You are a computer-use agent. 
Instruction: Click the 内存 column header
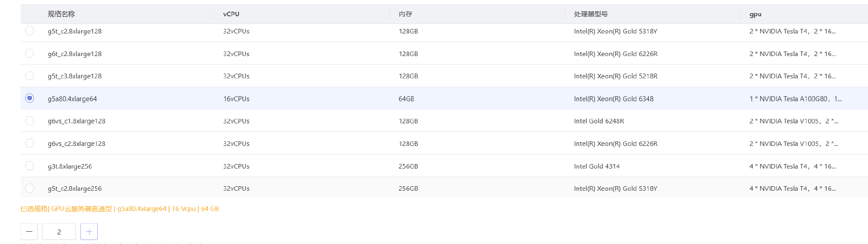point(406,14)
